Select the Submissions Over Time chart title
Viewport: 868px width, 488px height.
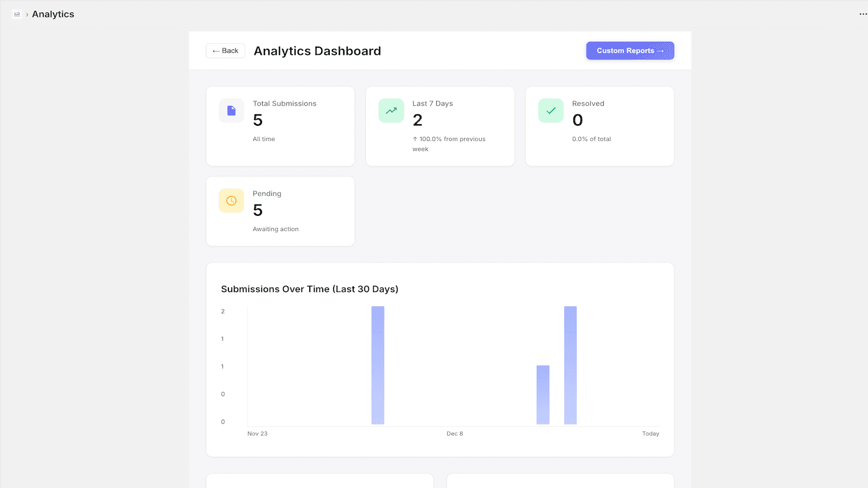[309, 289]
